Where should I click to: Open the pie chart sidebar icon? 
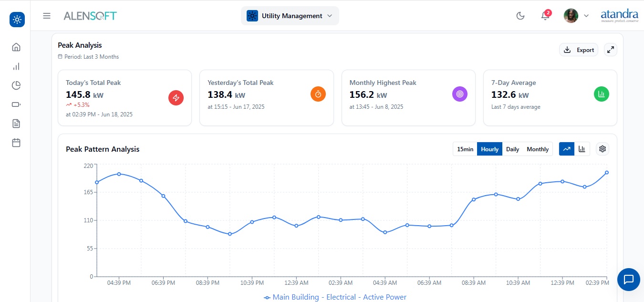[16, 85]
